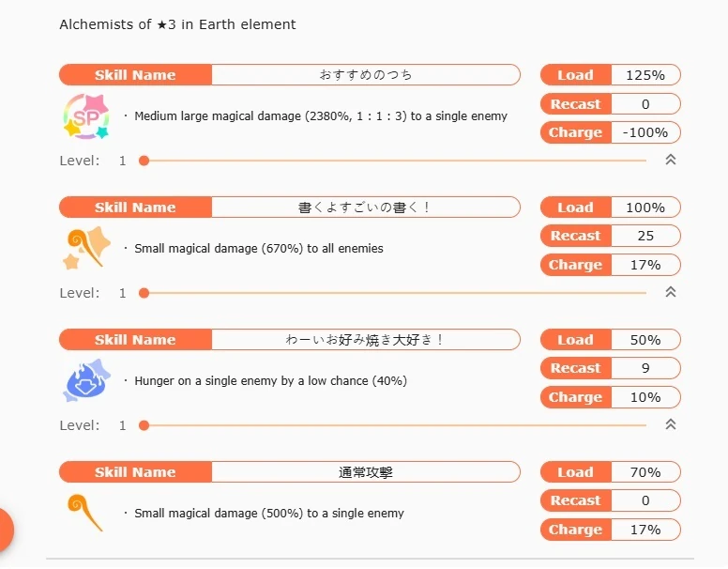Click the Load 125% value
728x569 pixels.
pyautogui.click(x=645, y=75)
